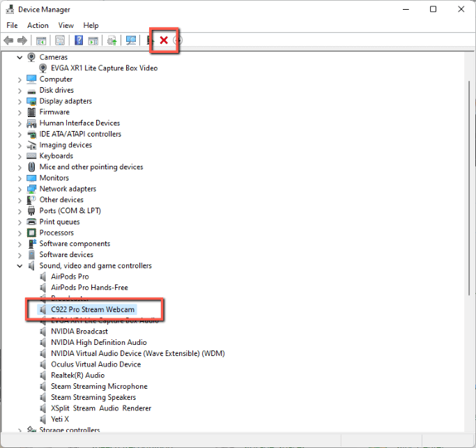Expand the Computer category
Viewport: 476px width, 448px height.
[20, 80]
